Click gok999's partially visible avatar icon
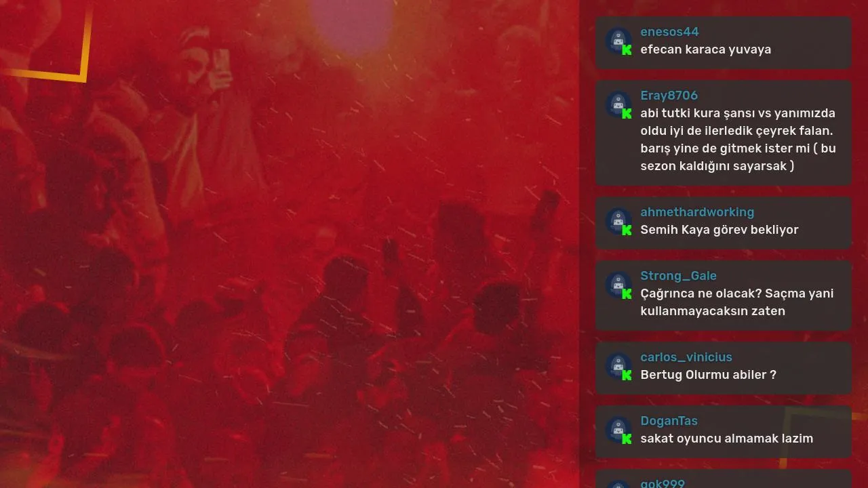Image resolution: width=868 pixels, height=488 pixels. click(x=618, y=484)
